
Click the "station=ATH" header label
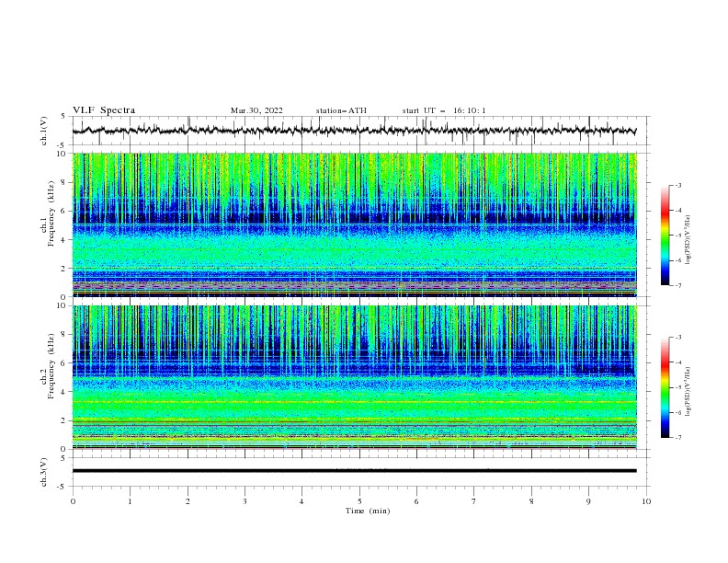(341, 110)
